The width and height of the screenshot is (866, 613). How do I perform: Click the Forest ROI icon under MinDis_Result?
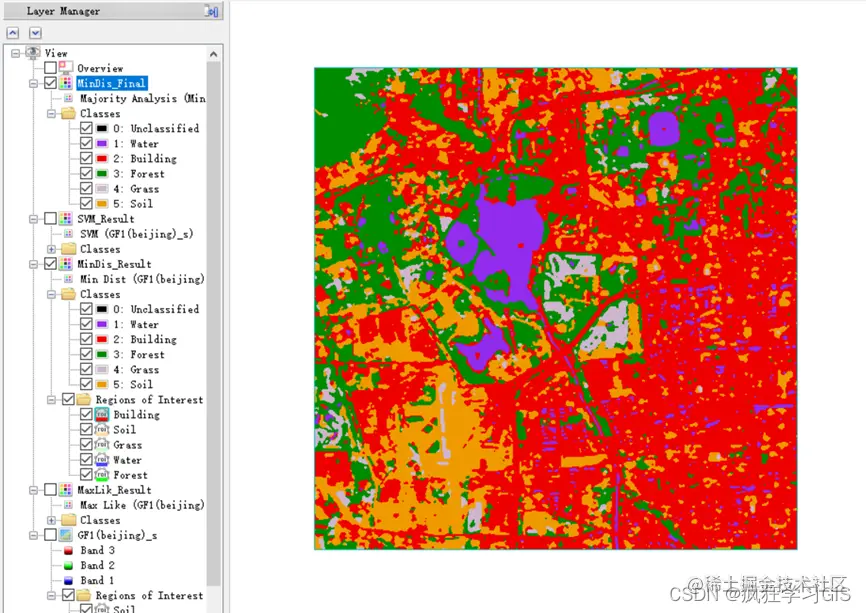click(102, 475)
